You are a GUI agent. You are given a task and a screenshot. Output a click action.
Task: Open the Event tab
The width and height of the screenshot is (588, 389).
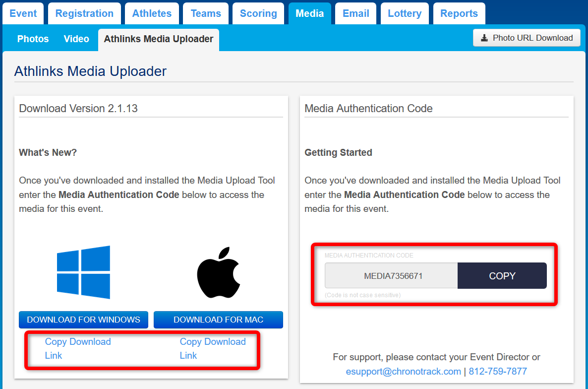23,13
